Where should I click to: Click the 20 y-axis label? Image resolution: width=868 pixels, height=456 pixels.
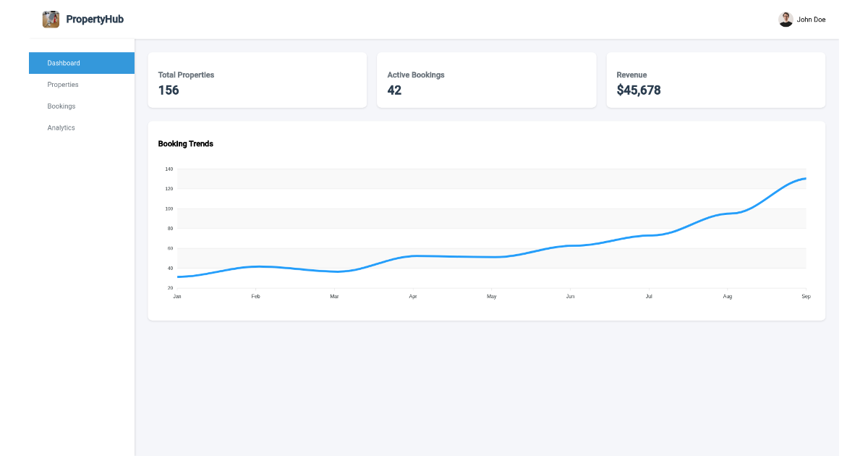click(170, 288)
